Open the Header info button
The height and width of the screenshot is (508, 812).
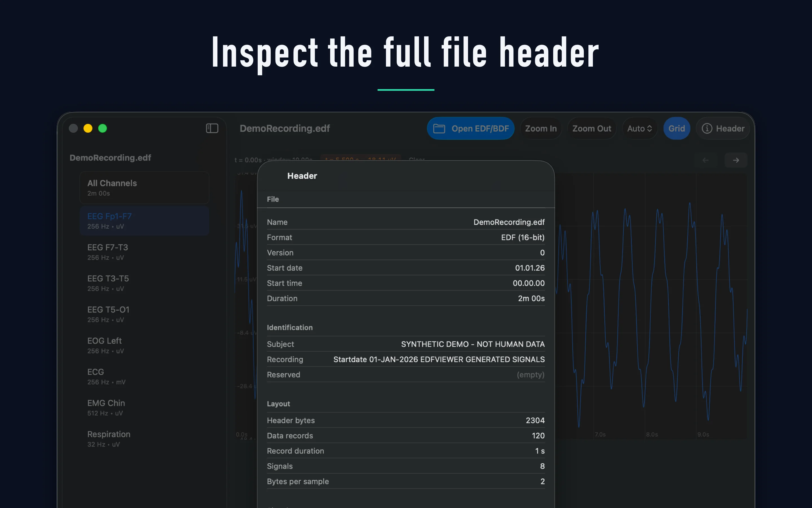(x=723, y=128)
